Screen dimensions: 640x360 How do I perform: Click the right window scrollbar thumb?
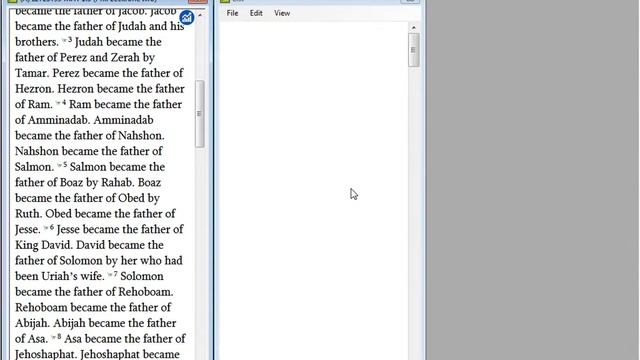pos(413,50)
